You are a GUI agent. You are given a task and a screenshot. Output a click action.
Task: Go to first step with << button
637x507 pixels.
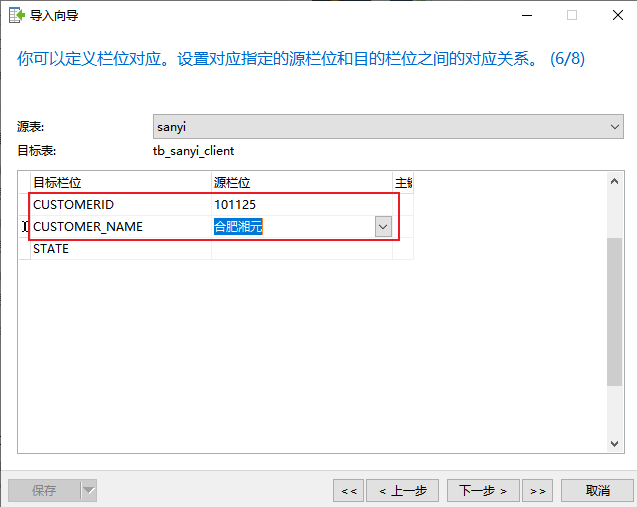click(x=349, y=491)
